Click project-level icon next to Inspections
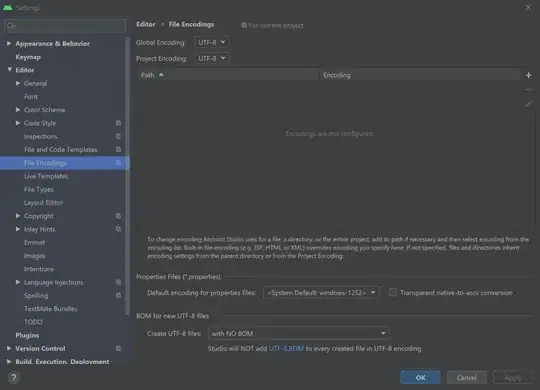Image resolution: width=540 pixels, height=390 pixels. point(118,136)
